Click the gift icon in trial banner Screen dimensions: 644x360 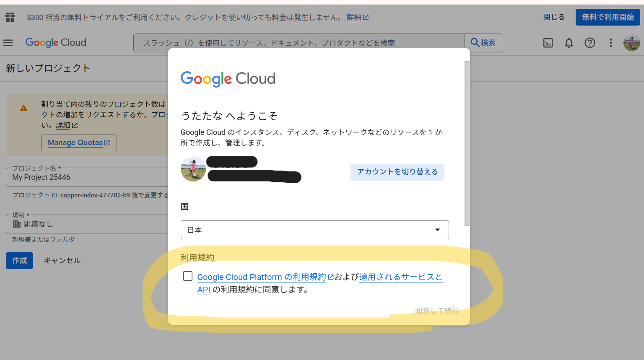(x=10, y=17)
